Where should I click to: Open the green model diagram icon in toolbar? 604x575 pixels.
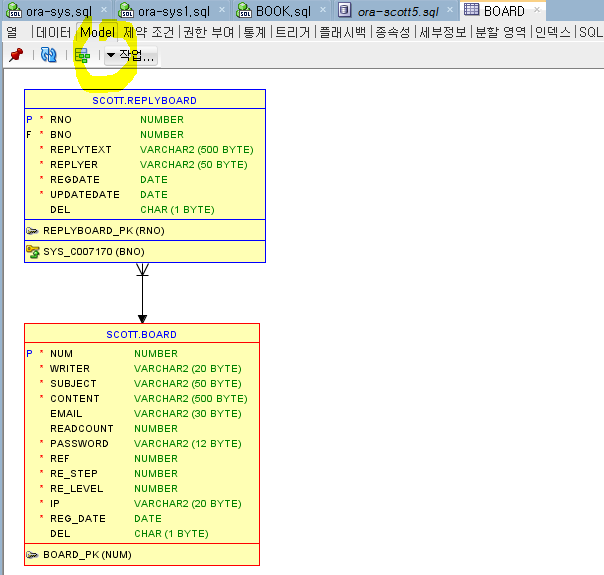[x=82, y=56]
